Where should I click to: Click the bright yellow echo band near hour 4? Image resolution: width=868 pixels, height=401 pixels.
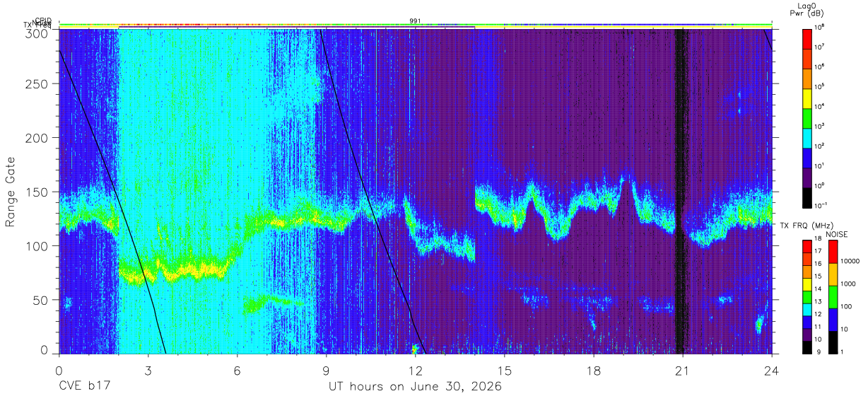click(x=177, y=271)
